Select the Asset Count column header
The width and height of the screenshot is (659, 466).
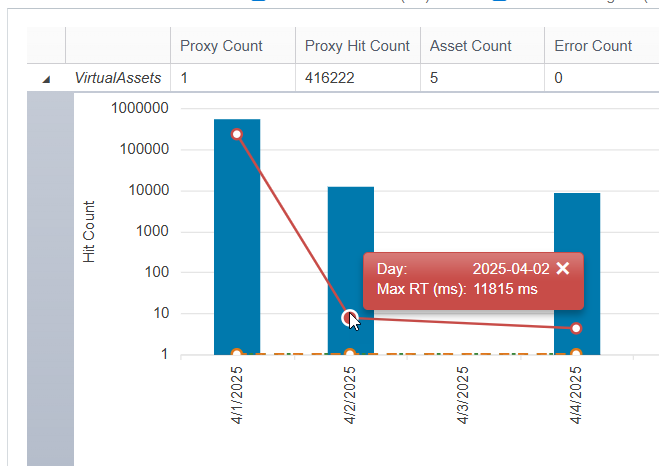tap(470, 46)
